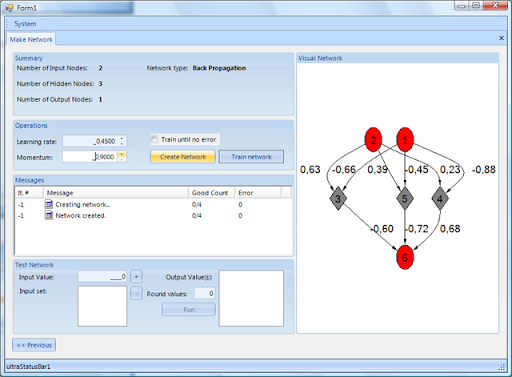The image size is (512, 377).
Task: Increase the Learning rate with the stepper
Action: pyautogui.click(x=122, y=138)
